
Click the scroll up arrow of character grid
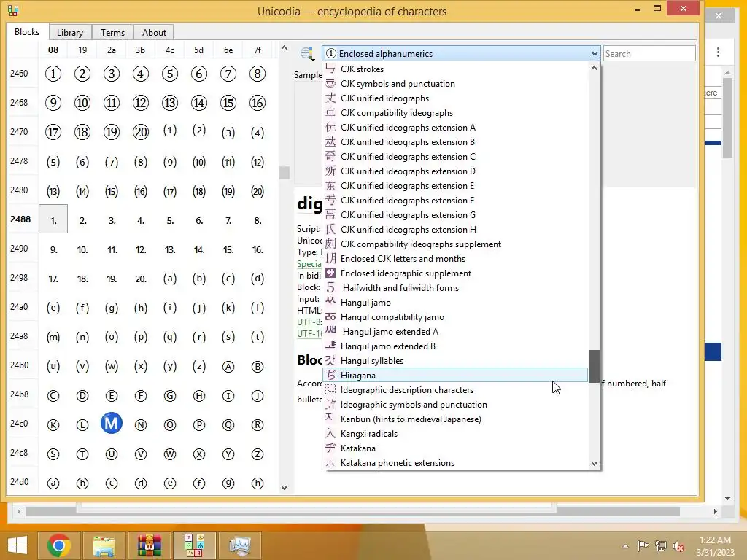coord(284,47)
